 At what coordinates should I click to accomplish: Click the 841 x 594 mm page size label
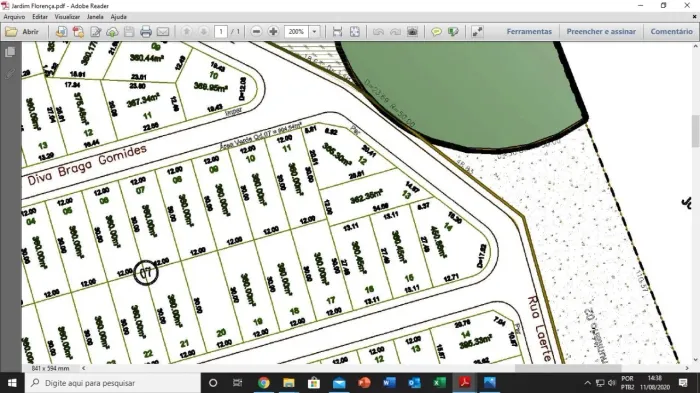[x=50, y=368]
